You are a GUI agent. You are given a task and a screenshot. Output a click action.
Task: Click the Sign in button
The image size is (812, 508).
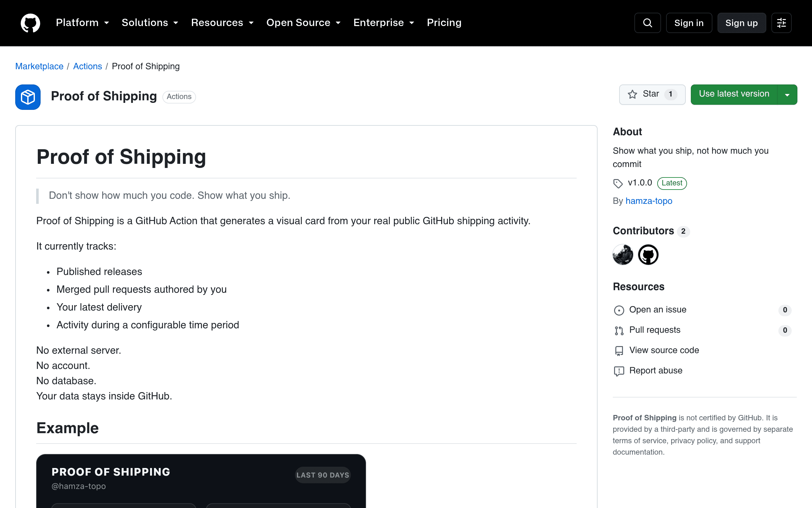tap(689, 23)
